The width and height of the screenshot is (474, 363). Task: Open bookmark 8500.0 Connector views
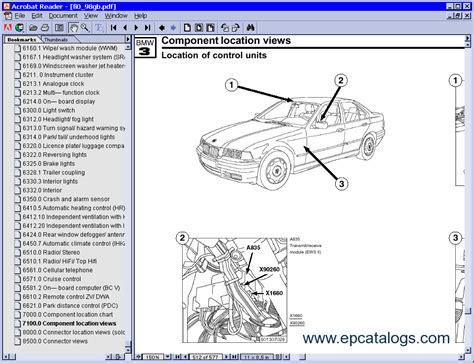55,341
